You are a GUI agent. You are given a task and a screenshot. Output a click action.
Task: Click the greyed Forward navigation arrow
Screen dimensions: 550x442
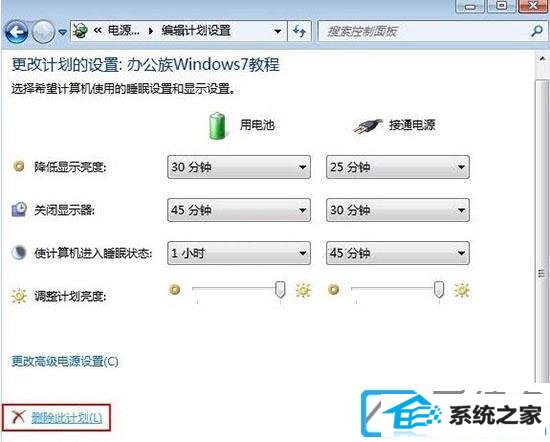43,32
